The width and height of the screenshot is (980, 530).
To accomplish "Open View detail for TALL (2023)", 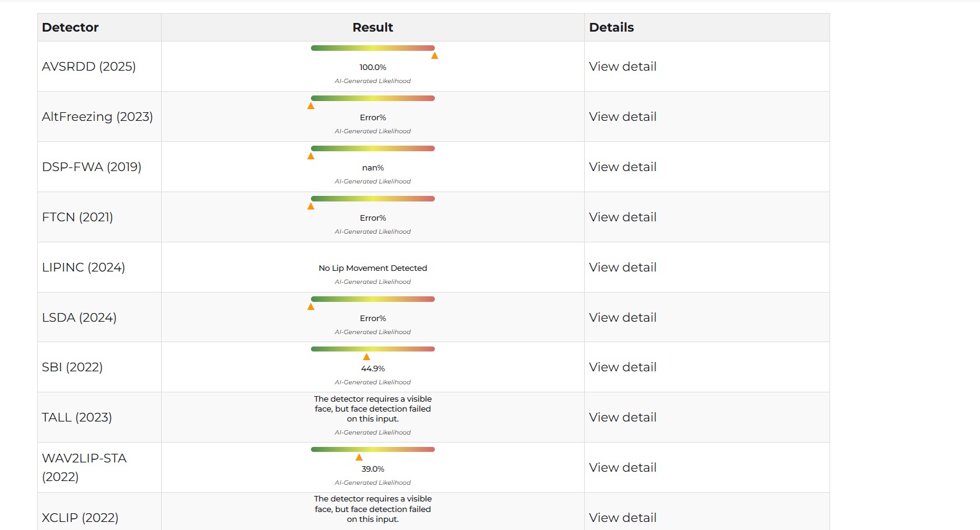I will tap(623, 417).
